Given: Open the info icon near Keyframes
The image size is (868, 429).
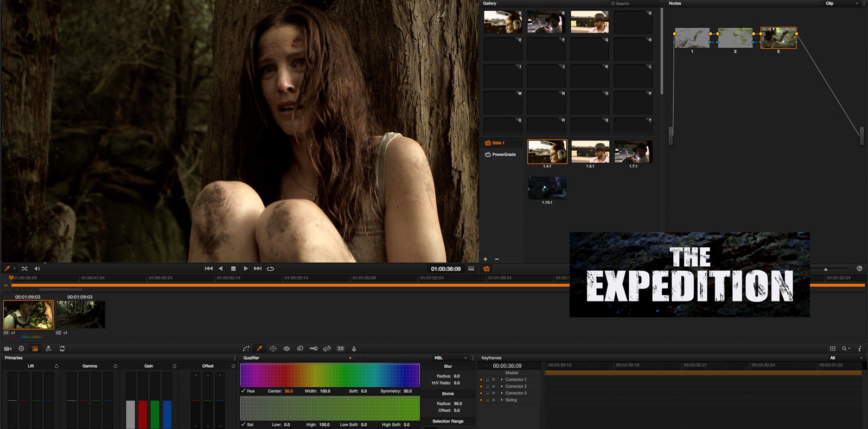Looking at the screenshot, I should pos(860,349).
